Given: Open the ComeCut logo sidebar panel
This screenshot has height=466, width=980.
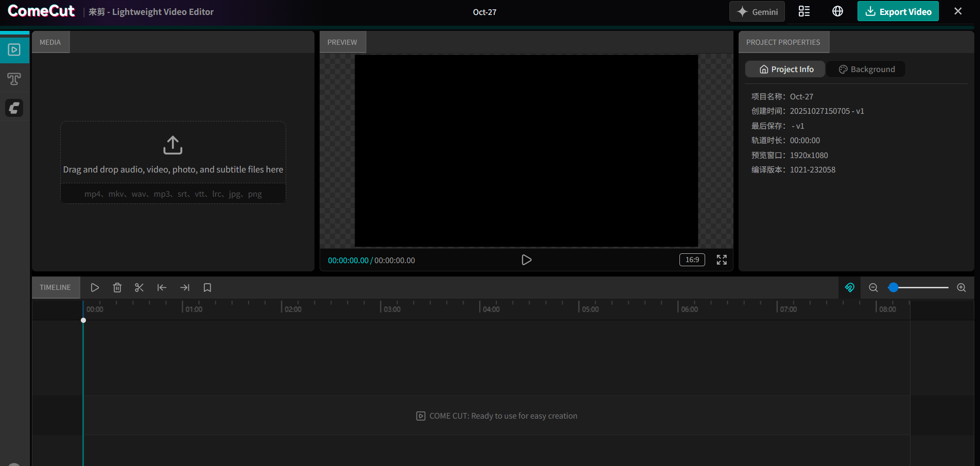Looking at the screenshot, I should click(14, 108).
